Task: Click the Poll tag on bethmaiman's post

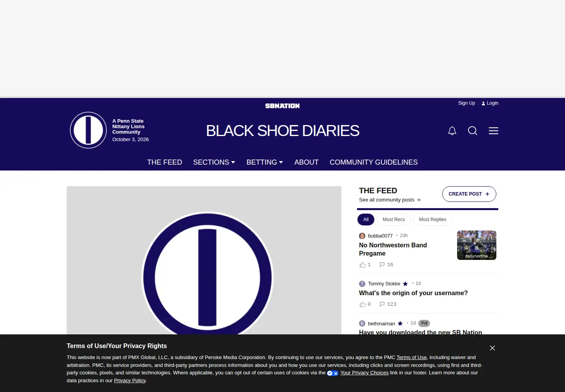Action: click(x=424, y=323)
